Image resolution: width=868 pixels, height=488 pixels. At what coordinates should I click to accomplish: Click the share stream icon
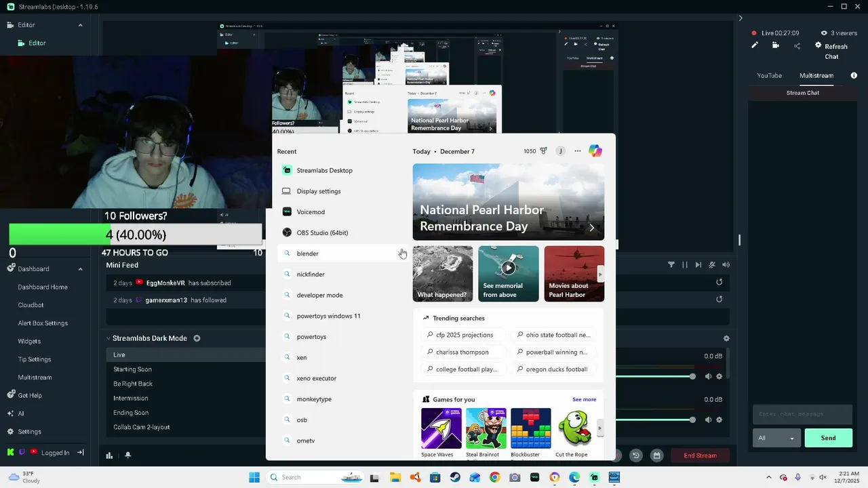(x=797, y=45)
